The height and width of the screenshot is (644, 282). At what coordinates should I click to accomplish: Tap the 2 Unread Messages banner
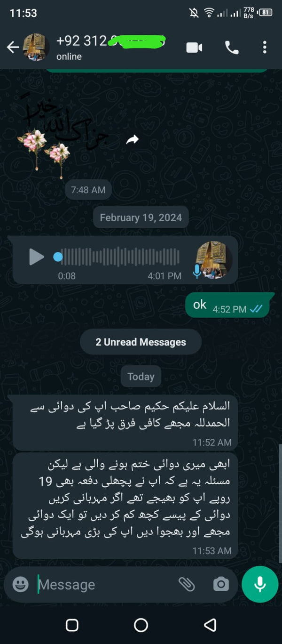point(141,342)
